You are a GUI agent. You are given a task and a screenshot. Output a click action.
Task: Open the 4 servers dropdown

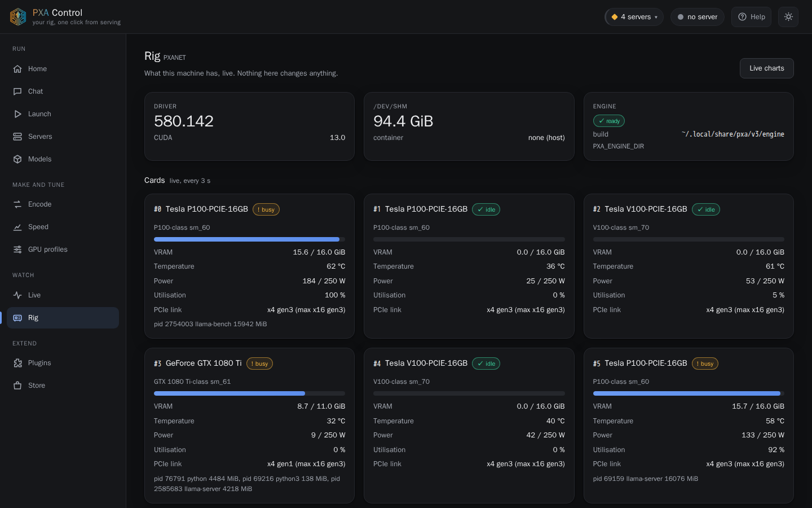pos(634,17)
